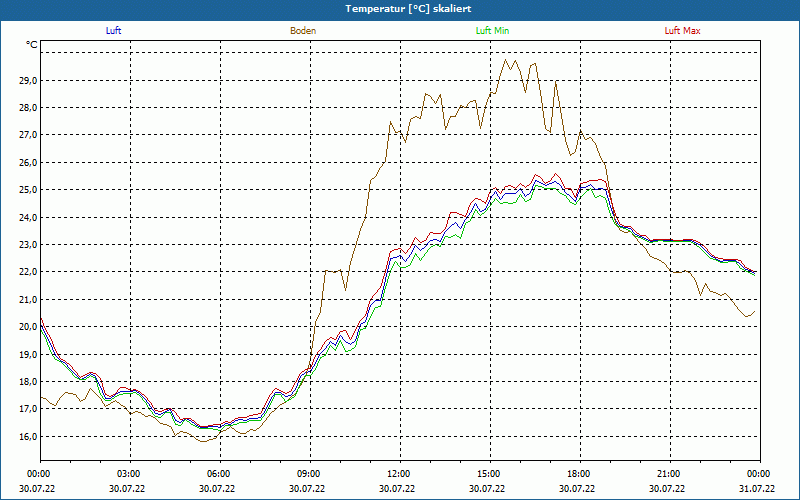Click the 30.07.22 date under 03:00
800x500 pixels.
click(127, 488)
